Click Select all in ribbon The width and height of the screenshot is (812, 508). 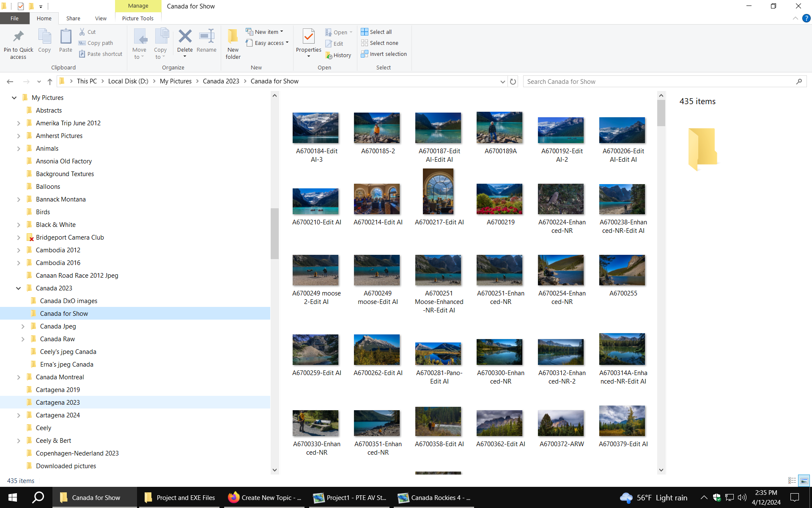click(376, 32)
